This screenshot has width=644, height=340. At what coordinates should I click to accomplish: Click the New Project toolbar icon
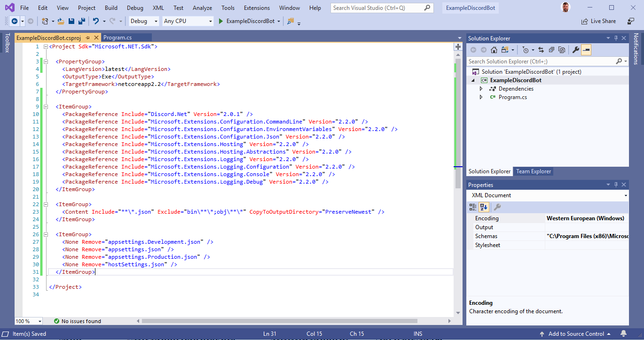click(45, 21)
